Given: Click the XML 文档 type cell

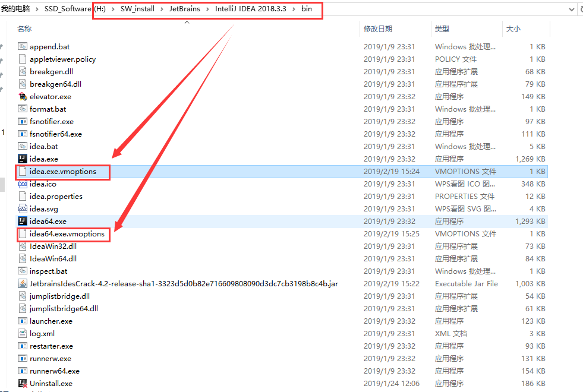Looking at the screenshot, I should 451,334.
